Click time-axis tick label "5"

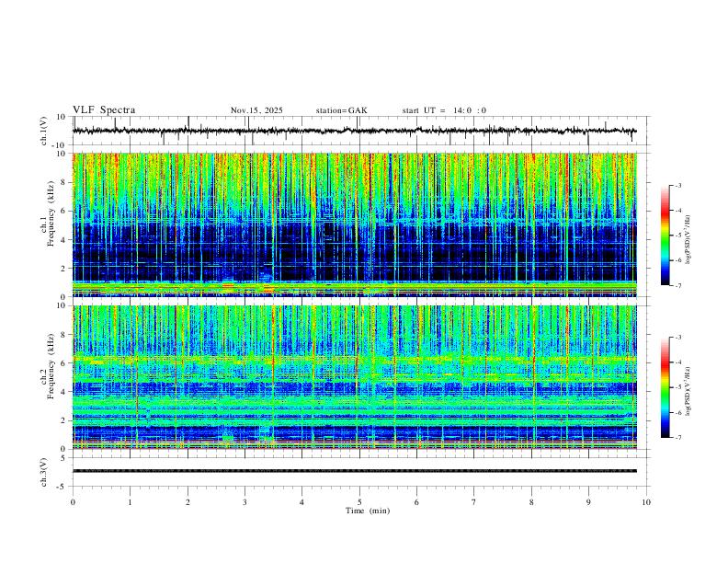click(359, 502)
